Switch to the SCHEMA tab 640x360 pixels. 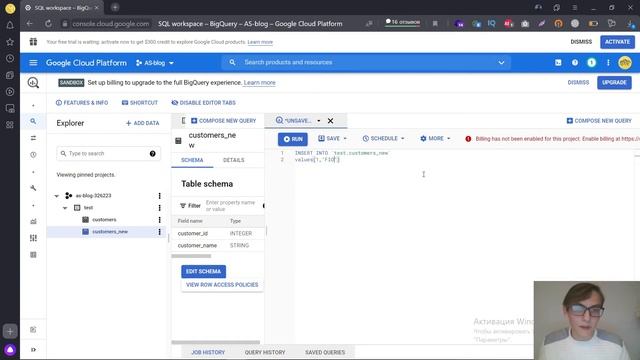192,160
